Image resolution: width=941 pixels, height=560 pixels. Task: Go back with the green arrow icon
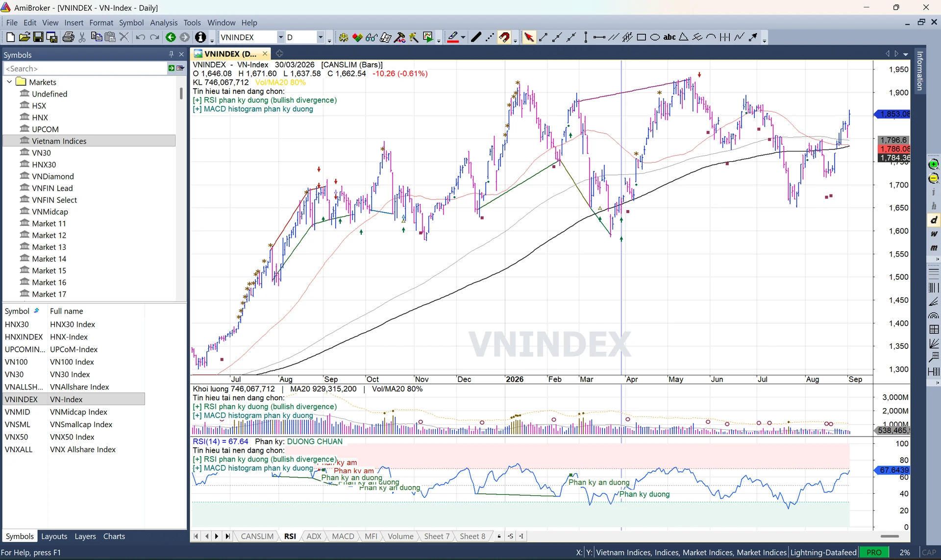tap(171, 37)
